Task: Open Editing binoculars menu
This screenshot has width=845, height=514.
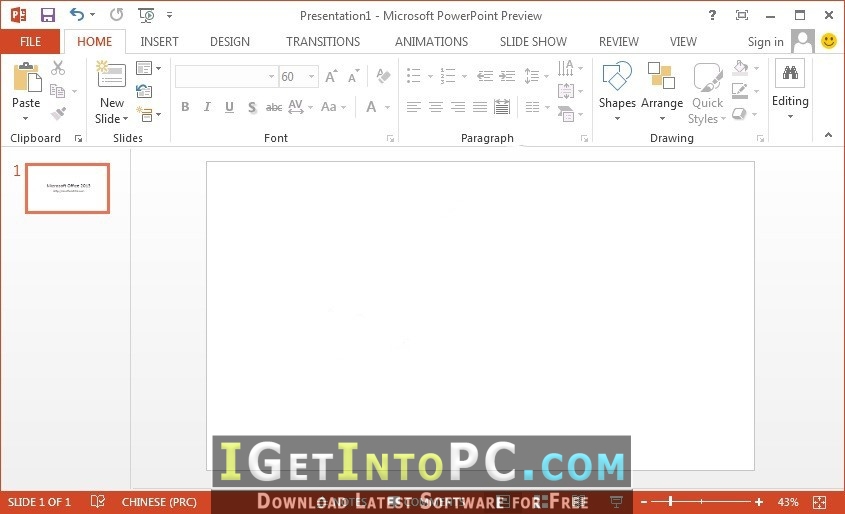Action: 790,89
